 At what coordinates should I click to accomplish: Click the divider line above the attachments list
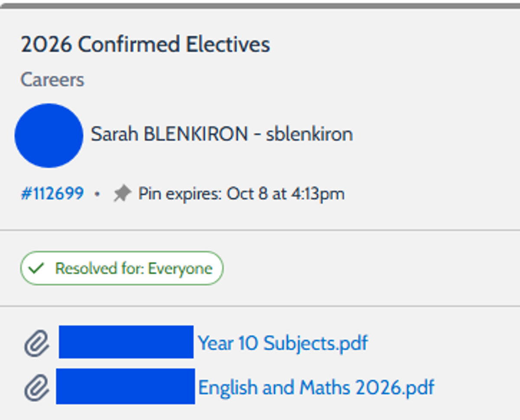click(260, 306)
